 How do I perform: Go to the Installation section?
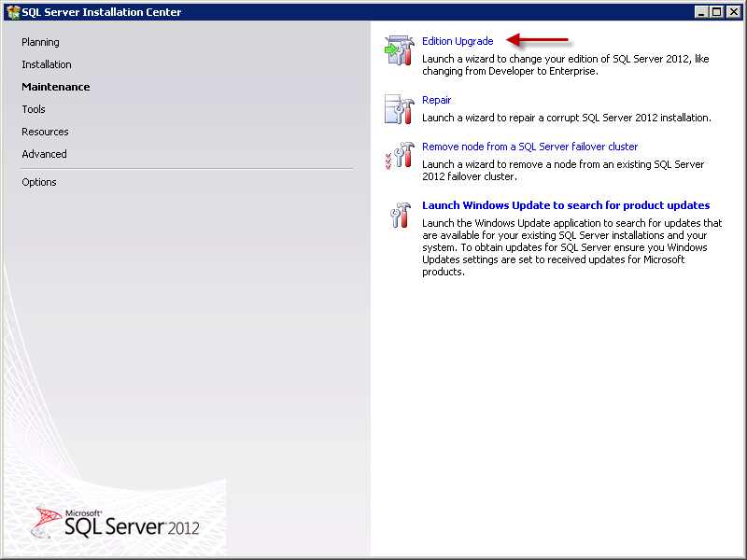coord(47,64)
